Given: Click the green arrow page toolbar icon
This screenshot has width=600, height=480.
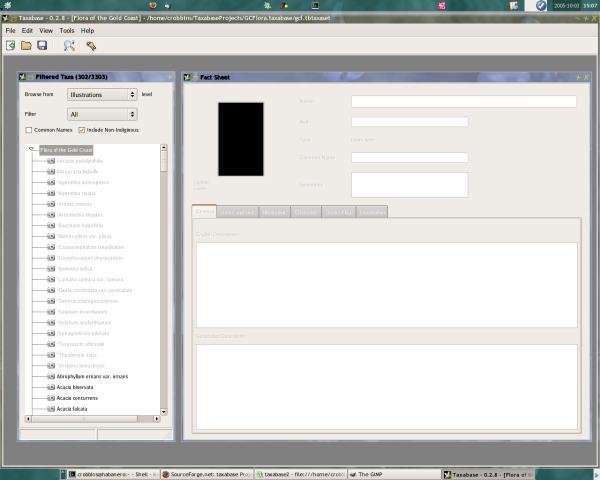Looking at the screenshot, I should coord(11,46).
